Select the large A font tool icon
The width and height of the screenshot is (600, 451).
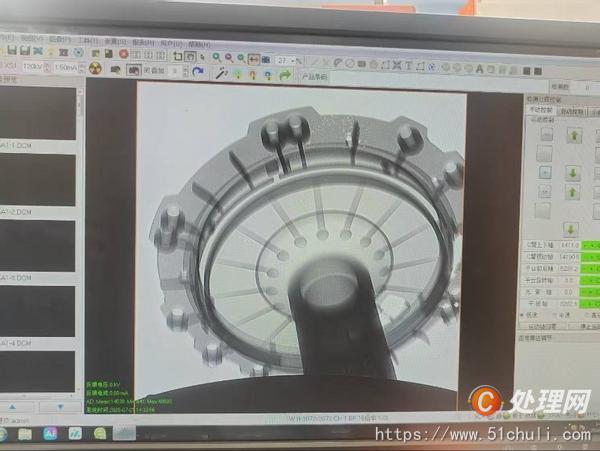[479, 69]
